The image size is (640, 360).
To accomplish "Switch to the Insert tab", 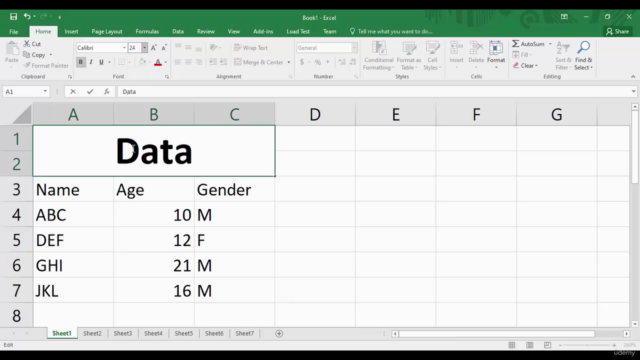I will pos(71,31).
